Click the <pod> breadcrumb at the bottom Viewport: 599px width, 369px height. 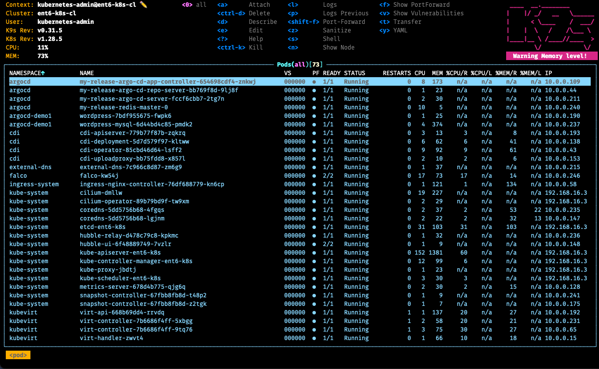point(18,355)
